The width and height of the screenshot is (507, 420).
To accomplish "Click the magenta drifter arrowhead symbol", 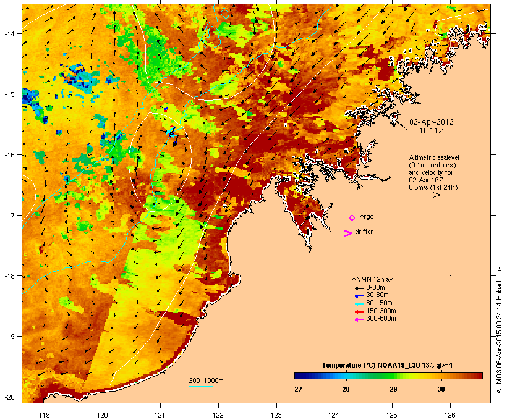I will [x=348, y=233].
